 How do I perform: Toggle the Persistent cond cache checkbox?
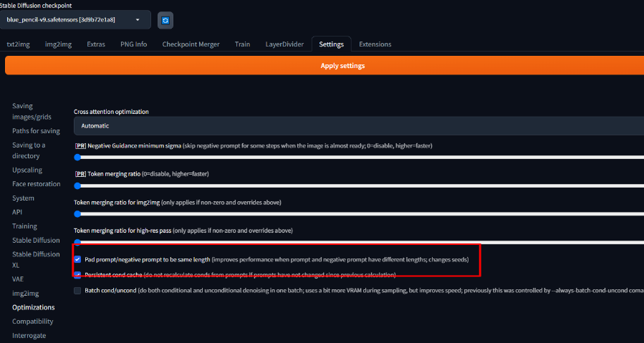coord(78,274)
